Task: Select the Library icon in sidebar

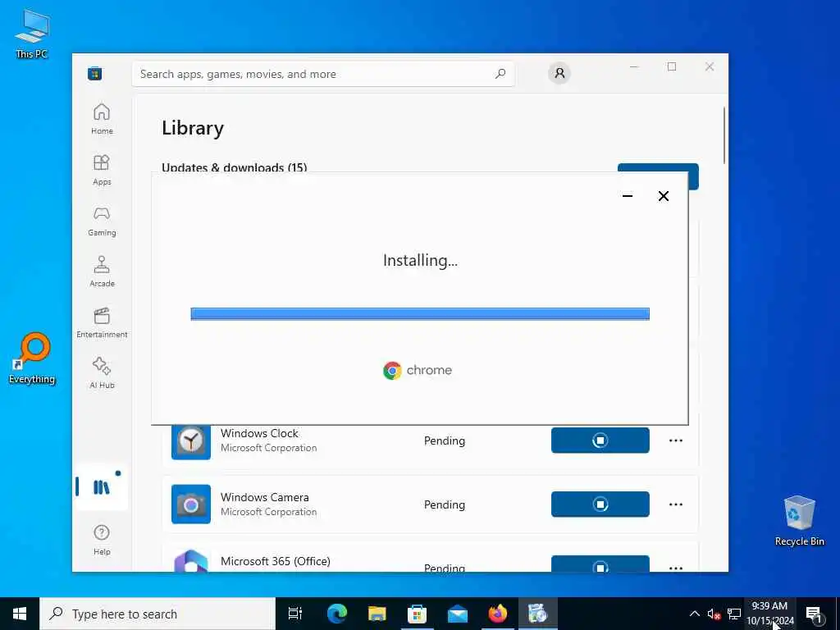Action: tap(101, 487)
